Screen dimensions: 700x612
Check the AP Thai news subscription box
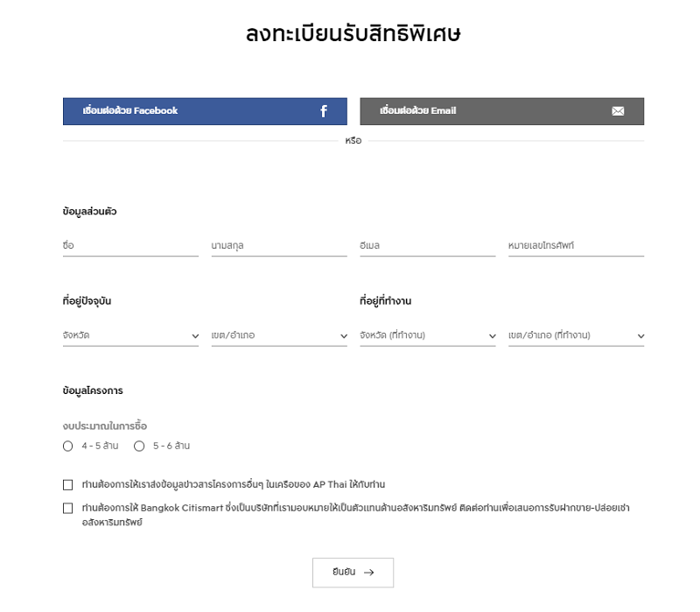68,485
